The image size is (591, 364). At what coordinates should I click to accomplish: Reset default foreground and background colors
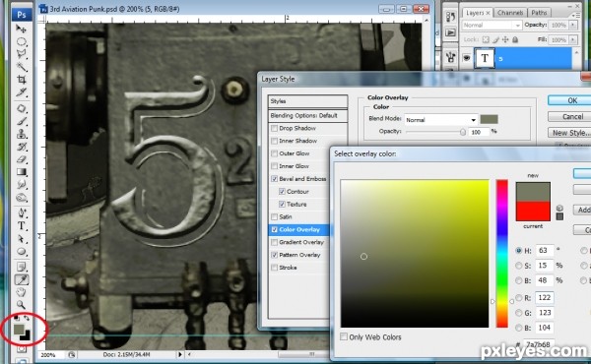[x=16, y=319]
